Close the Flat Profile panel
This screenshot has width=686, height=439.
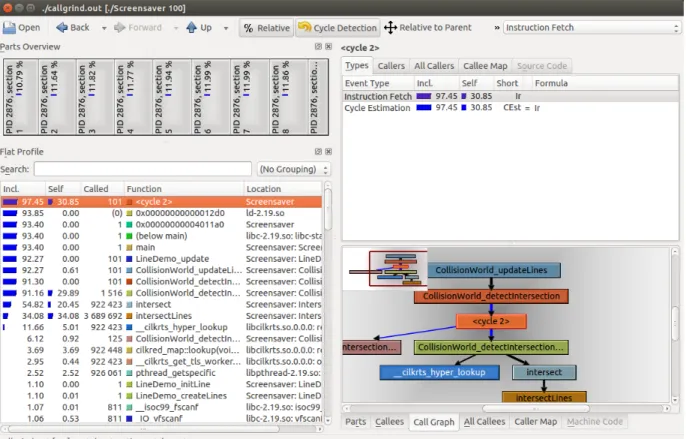[x=329, y=151]
